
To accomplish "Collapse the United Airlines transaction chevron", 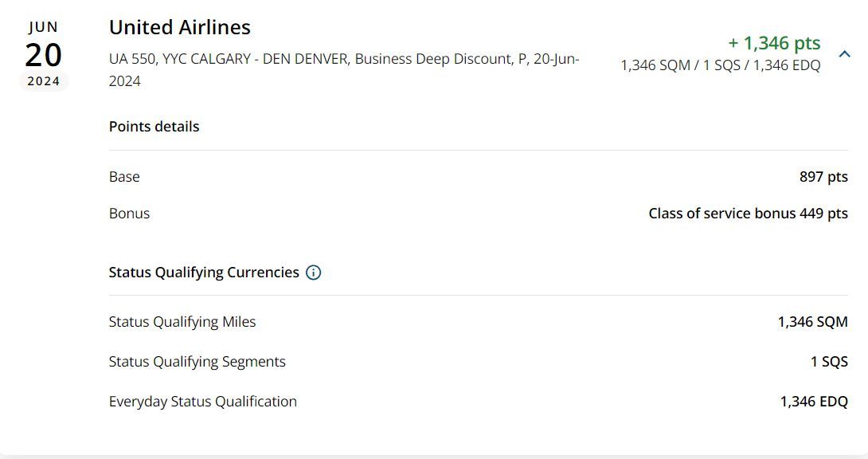I will pyautogui.click(x=844, y=53).
